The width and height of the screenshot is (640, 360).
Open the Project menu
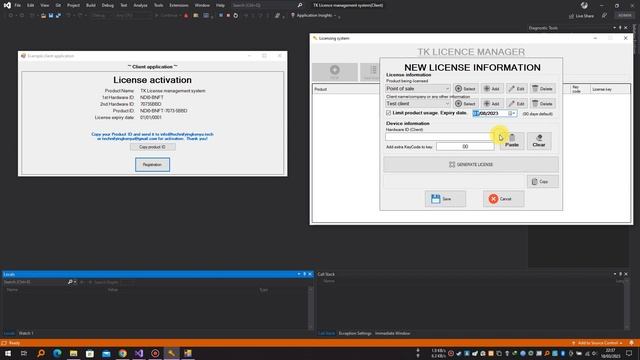tap(73, 5)
